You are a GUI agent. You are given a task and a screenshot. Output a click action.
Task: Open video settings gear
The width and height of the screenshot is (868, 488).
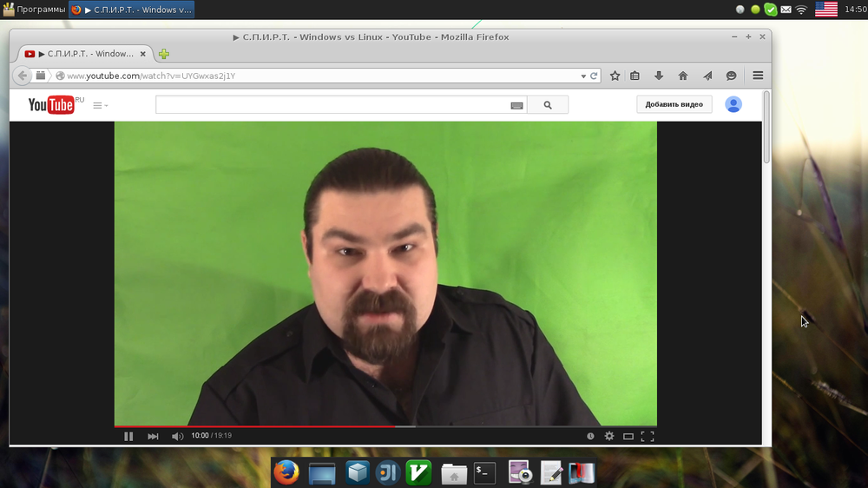608,436
